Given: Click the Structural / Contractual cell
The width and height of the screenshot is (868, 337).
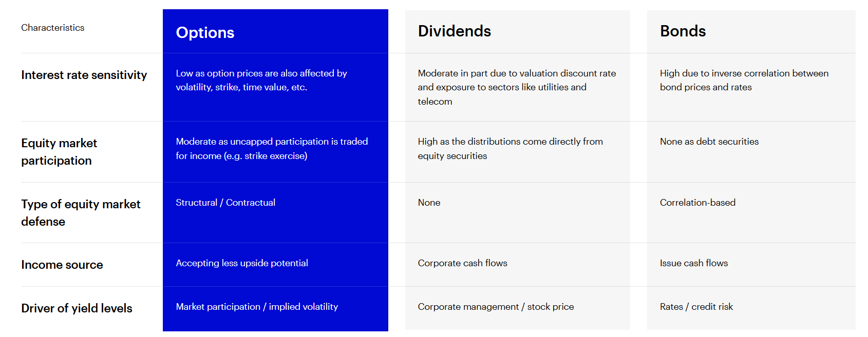Looking at the screenshot, I should [x=225, y=203].
